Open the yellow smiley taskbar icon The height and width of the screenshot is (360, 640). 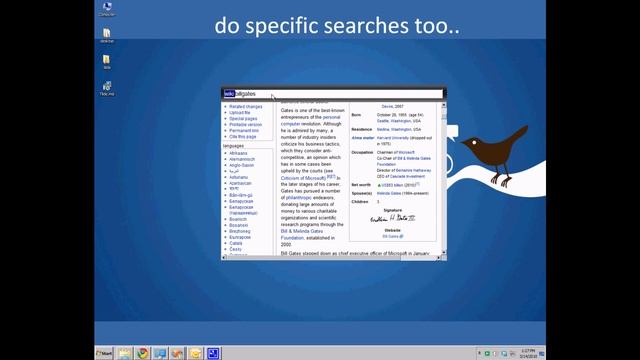[195, 353]
